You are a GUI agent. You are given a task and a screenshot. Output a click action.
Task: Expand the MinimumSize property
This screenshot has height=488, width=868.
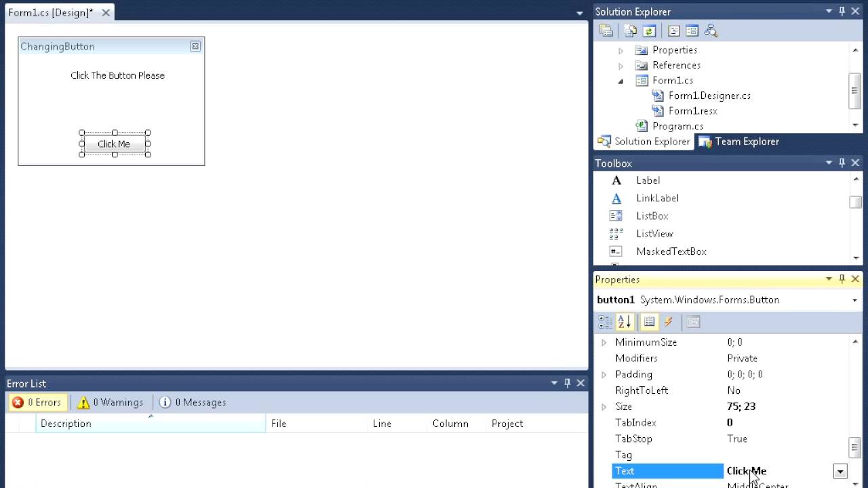(x=604, y=342)
